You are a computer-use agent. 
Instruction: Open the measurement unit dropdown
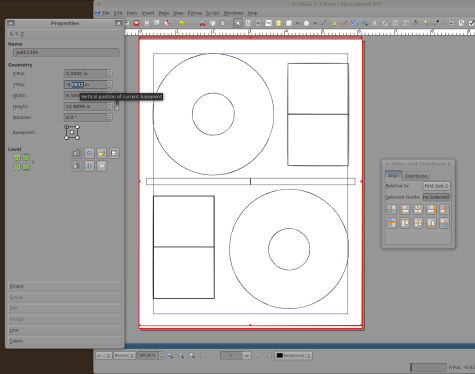(x=103, y=355)
